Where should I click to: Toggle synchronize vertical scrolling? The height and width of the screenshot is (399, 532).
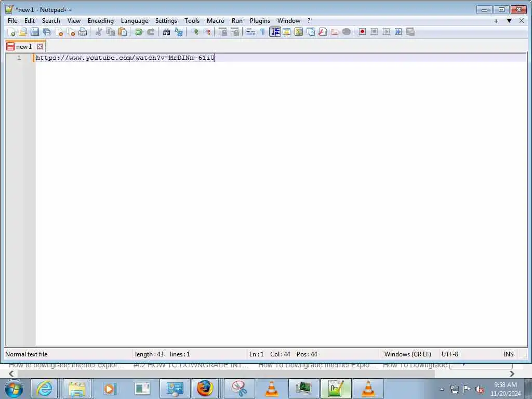click(x=222, y=32)
